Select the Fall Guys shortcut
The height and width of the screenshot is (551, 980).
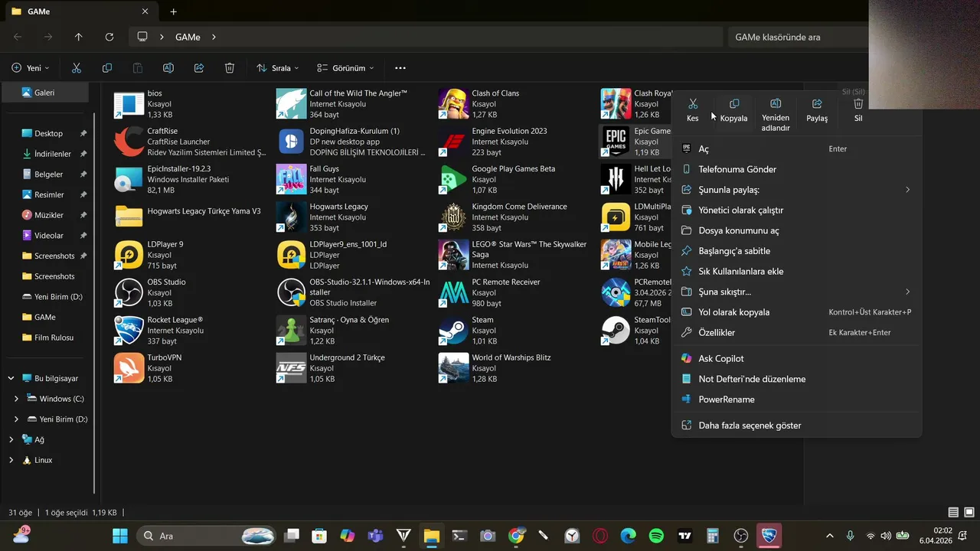pos(352,179)
